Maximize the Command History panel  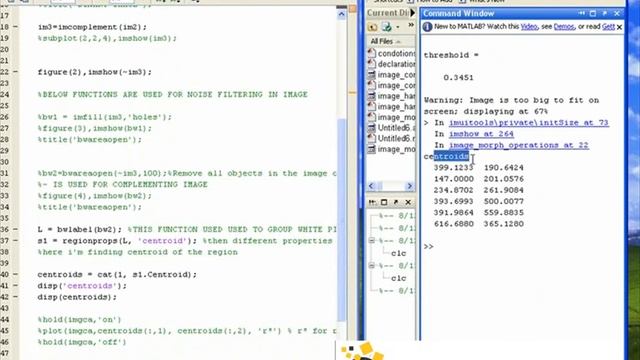pyautogui.click(x=384, y=202)
